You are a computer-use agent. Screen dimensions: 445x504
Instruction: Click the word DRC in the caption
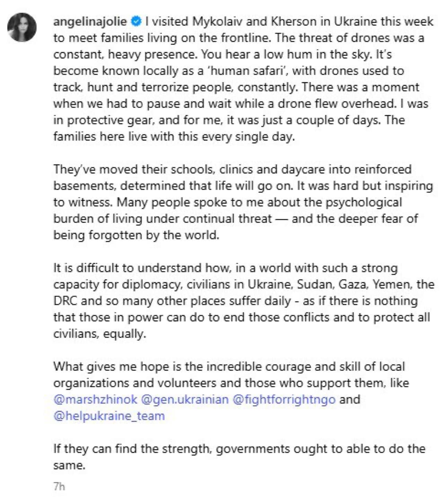pos(65,301)
